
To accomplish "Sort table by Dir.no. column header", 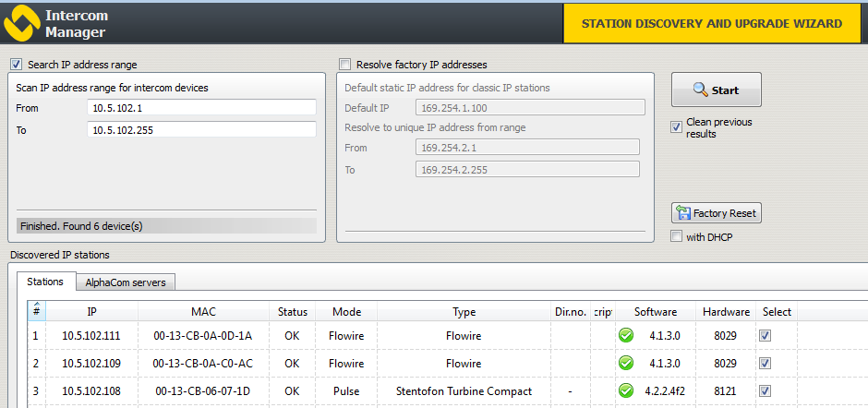I will (x=570, y=312).
